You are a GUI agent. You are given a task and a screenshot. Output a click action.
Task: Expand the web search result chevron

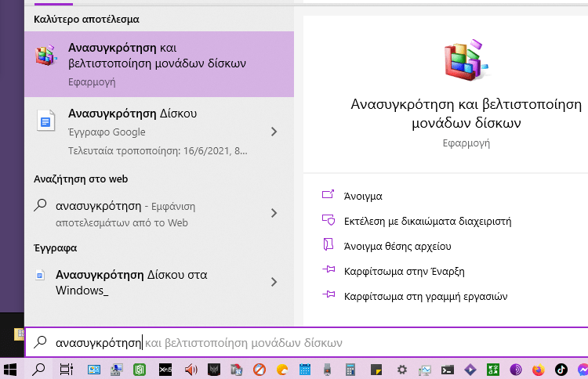tap(274, 213)
